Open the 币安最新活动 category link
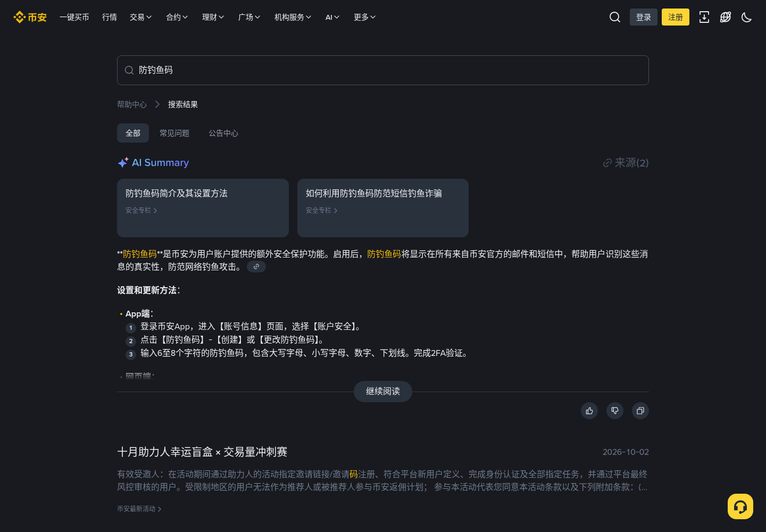The height and width of the screenshot is (532, 766). pos(139,509)
